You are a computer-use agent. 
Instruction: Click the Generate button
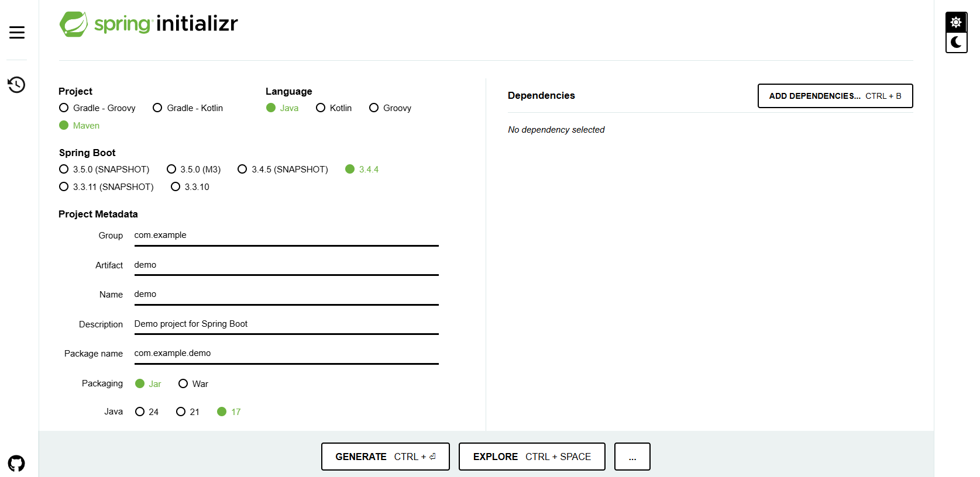point(386,457)
